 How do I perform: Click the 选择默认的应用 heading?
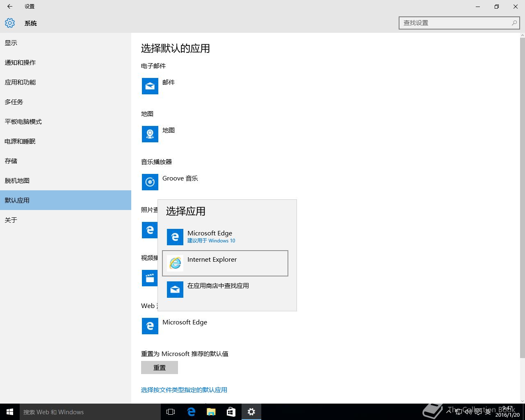176,48
